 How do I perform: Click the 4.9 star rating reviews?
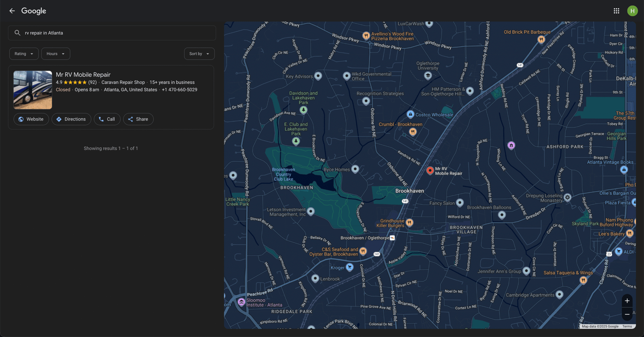coord(76,82)
